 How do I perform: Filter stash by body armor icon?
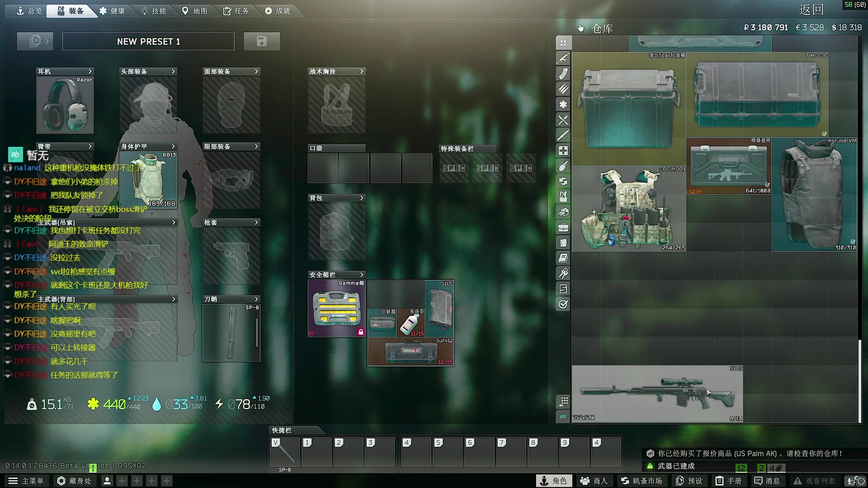click(x=563, y=243)
